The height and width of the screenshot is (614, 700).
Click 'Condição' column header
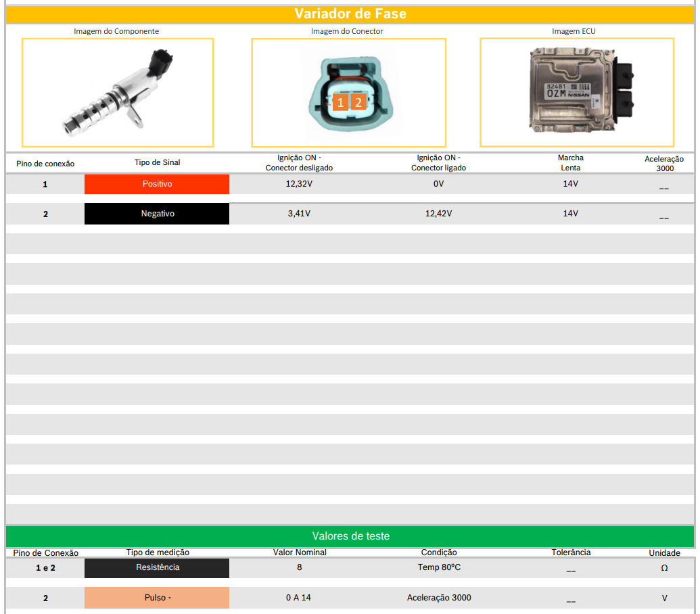(x=439, y=552)
